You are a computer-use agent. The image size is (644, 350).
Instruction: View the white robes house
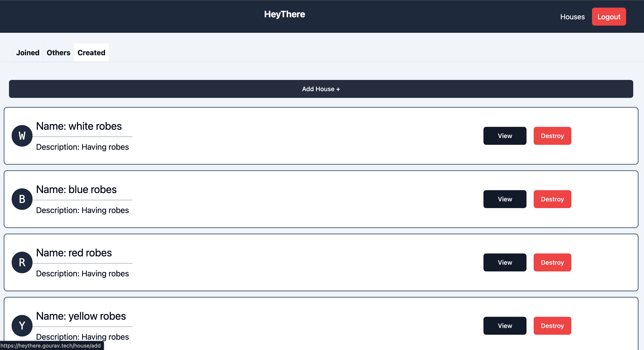(505, 136)
